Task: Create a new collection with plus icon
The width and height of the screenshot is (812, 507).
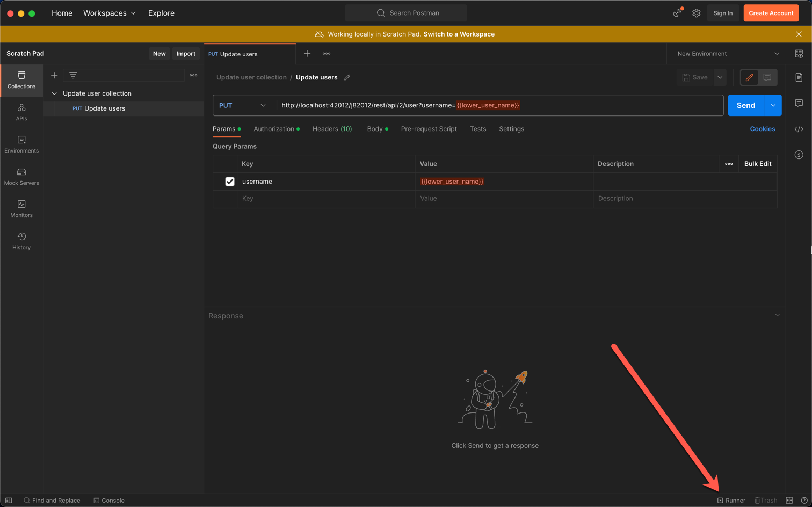Action: coord(54,75)
